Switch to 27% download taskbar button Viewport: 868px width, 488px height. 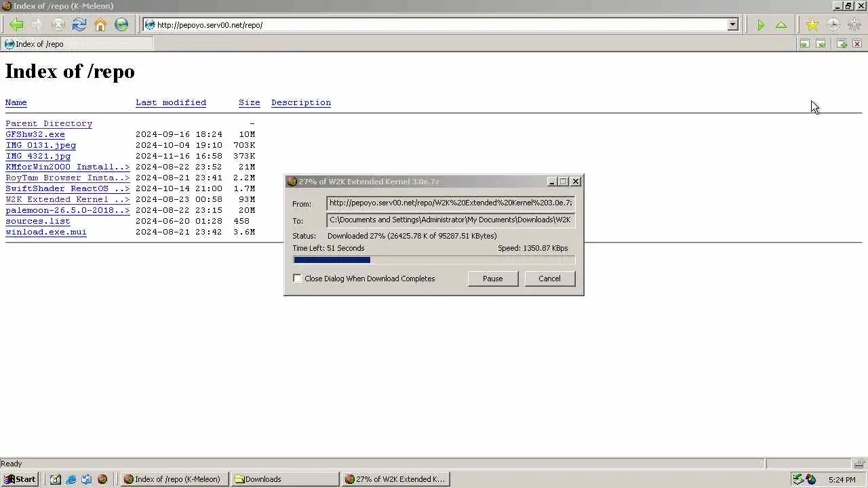click(x=396, y=479)
